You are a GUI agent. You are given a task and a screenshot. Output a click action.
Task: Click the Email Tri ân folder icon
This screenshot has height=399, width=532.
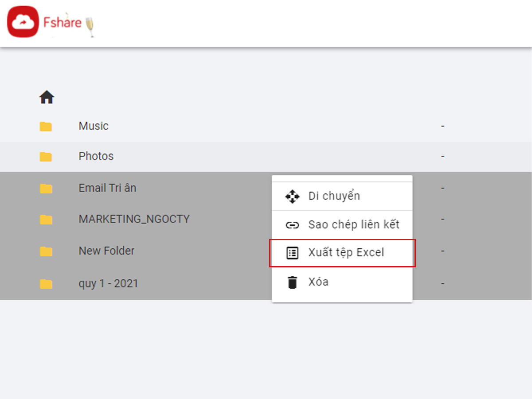coord(46,188)
